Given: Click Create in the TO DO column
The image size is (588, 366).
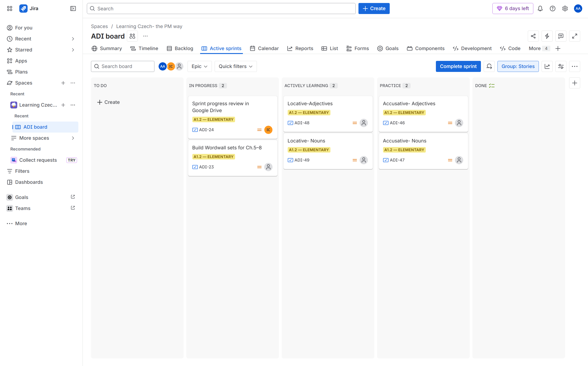Looking at the screenshot, I should 108,102.
